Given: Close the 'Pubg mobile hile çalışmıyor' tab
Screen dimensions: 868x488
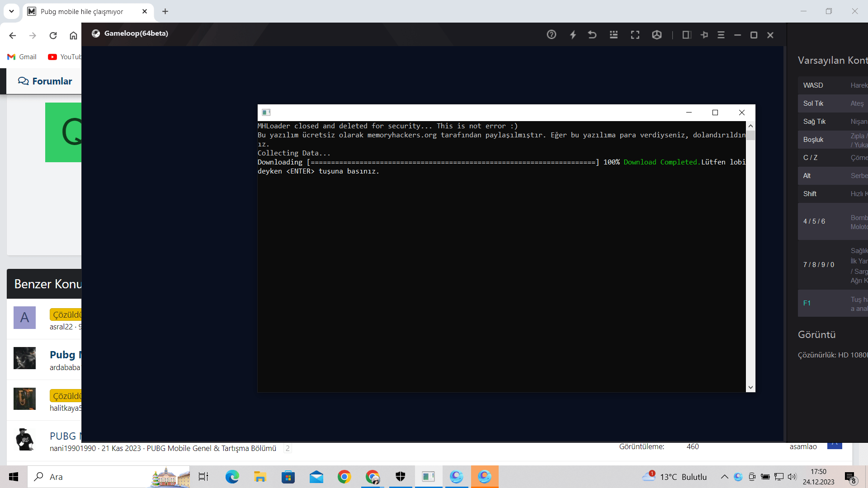Looking at the screenshot, I should [145, 11].
